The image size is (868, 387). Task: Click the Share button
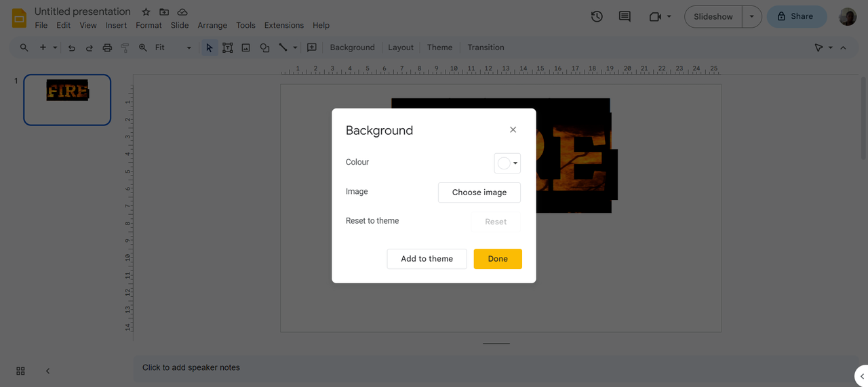pos(797,16)
